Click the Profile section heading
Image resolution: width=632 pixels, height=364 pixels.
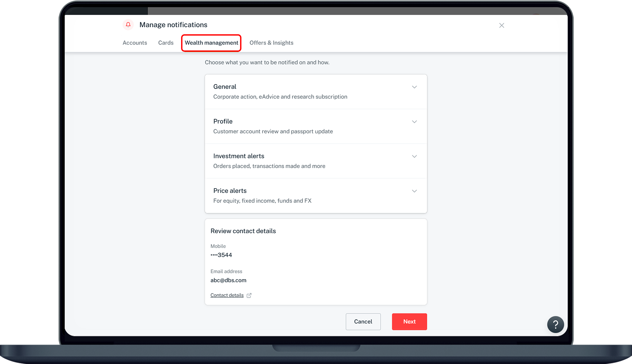223,121
